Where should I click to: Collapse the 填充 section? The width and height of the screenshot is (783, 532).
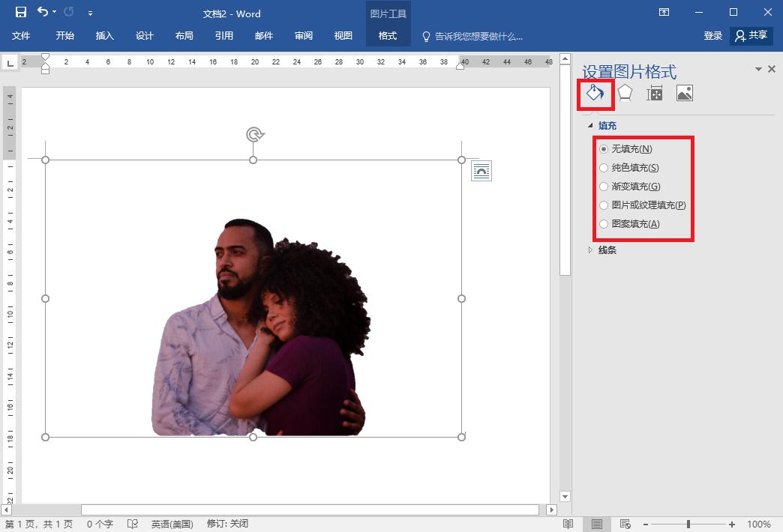[590, 125]
